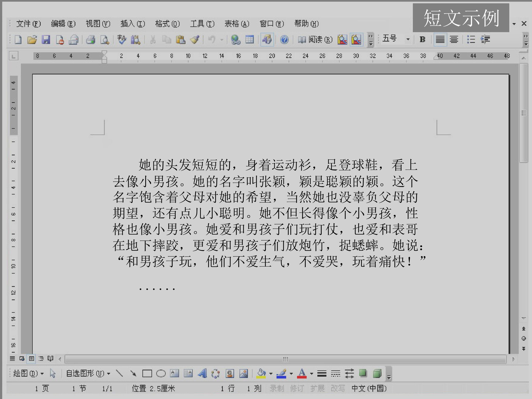This screenshot has width=532, height=399.
Task: Toggle the drawing toolbar button
Action: pos(267,40)
